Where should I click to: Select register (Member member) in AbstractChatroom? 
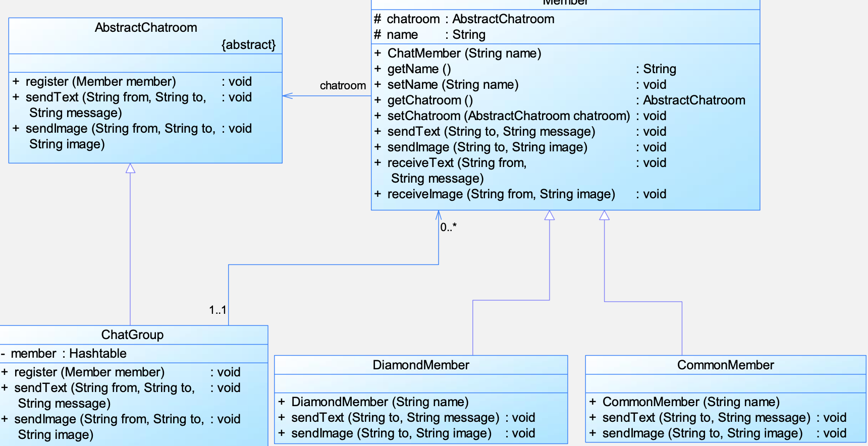click(132, 82)
